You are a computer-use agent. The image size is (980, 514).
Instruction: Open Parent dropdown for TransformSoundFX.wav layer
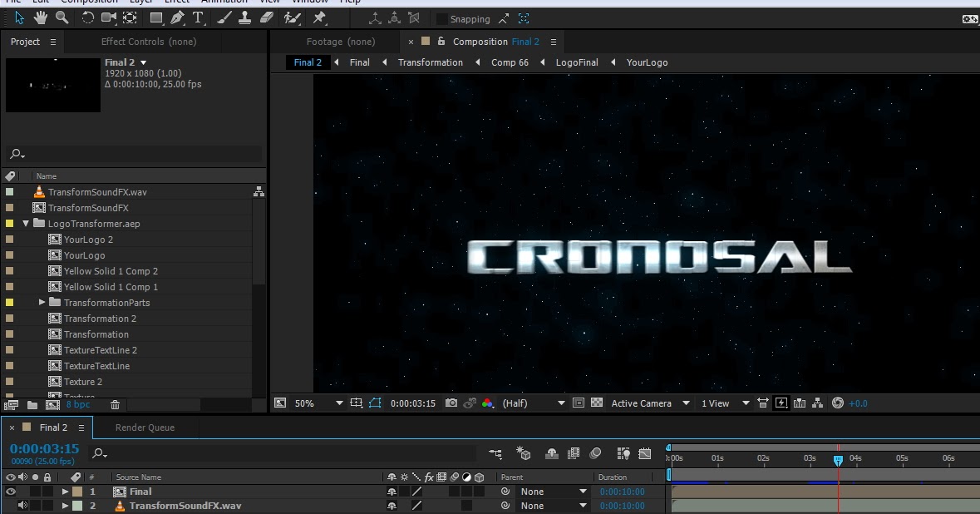click(553, 505)
